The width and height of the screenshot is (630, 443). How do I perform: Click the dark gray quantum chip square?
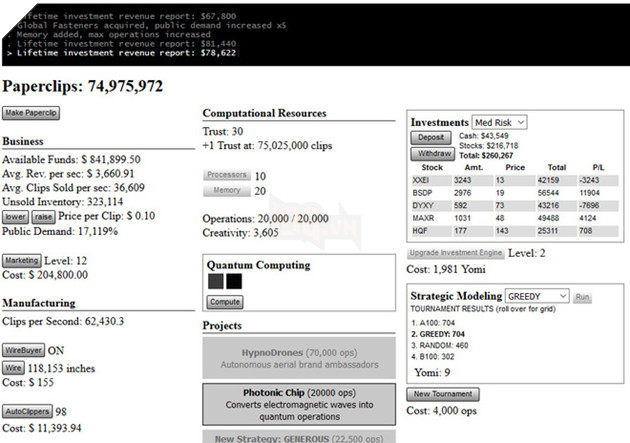pyautogui.click(x=216, y=282)
